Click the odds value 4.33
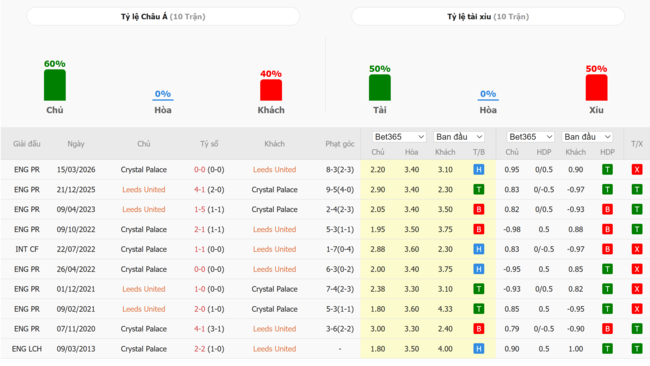 [x=445, y=309]
